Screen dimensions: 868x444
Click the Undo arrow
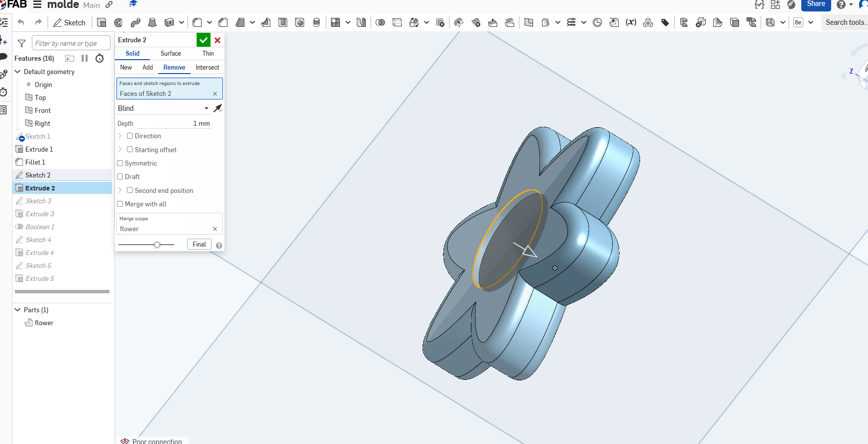coord(21,22)
